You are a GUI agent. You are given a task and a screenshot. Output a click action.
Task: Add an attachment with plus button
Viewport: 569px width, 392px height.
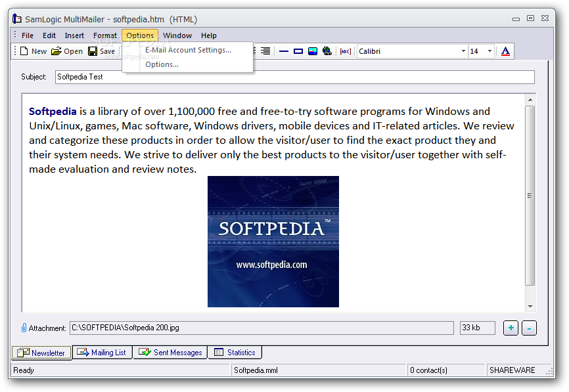(x=511, y=328)
